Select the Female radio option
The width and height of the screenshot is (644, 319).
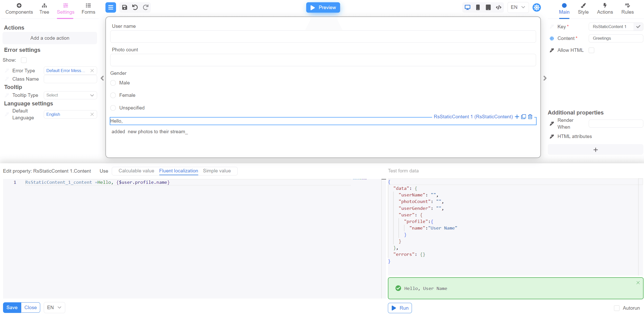pos(113,95)
